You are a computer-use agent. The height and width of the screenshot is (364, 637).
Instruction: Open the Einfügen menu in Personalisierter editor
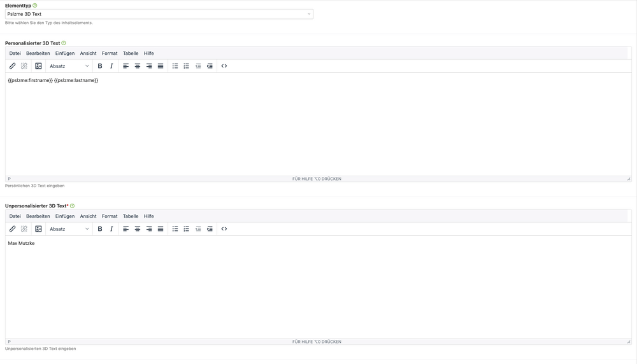pos(65,53)
